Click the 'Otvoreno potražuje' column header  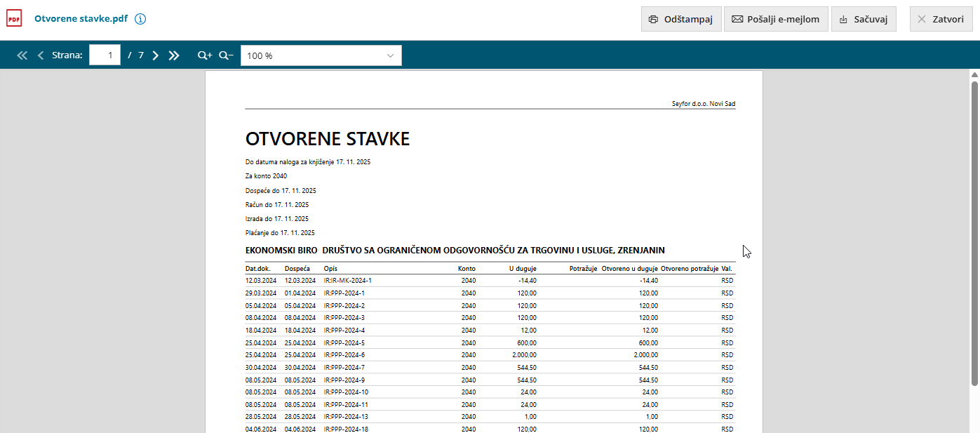pos(690,269)
